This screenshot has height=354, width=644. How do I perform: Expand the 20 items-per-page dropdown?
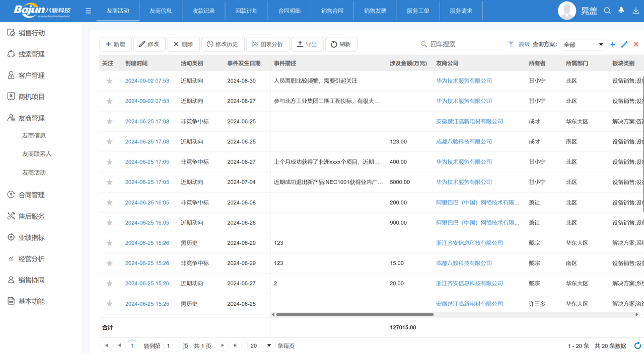(261, 345)
